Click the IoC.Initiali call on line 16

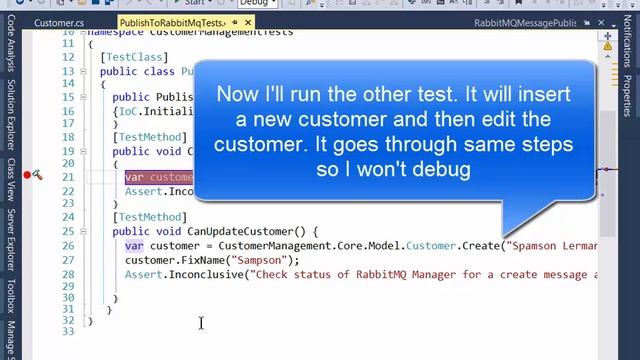(x=156, y=111)
